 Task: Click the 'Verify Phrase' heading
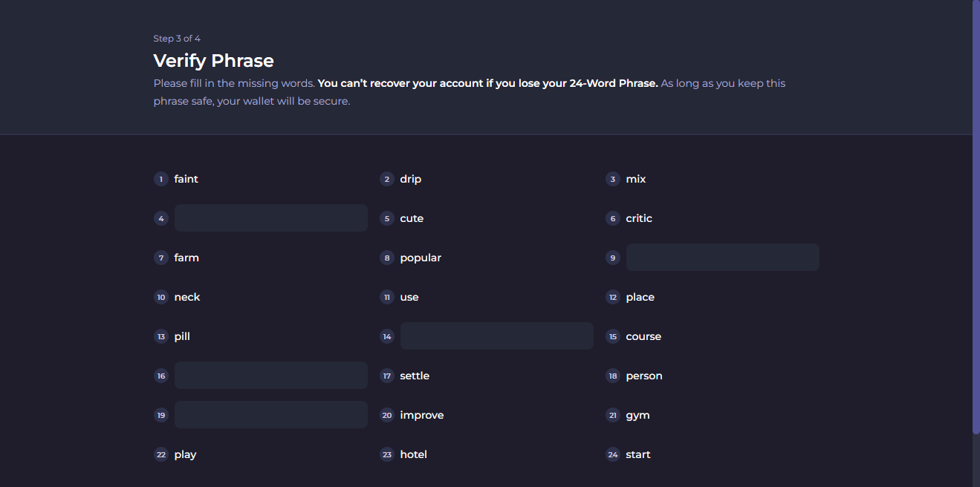[213, 61]
